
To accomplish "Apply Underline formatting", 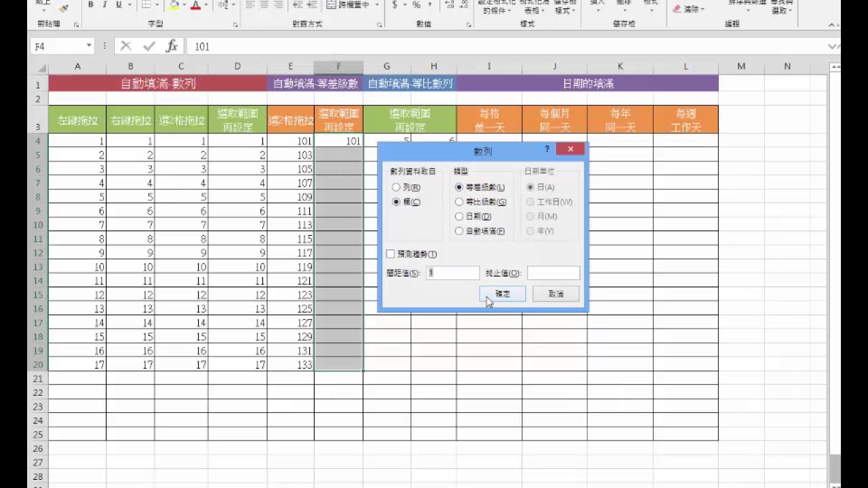I will [x=119, y=5].
